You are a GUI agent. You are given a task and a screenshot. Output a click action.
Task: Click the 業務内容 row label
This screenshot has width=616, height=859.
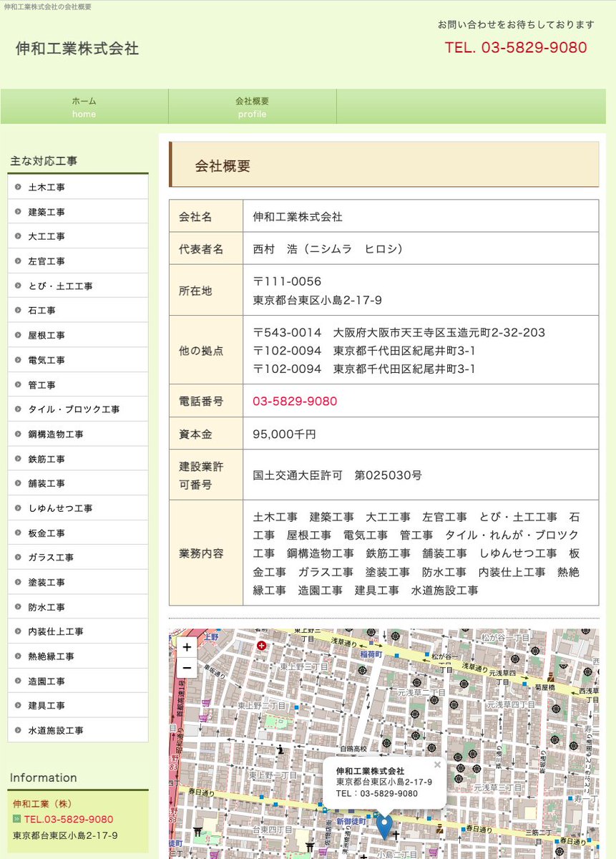tap(201, 553)
